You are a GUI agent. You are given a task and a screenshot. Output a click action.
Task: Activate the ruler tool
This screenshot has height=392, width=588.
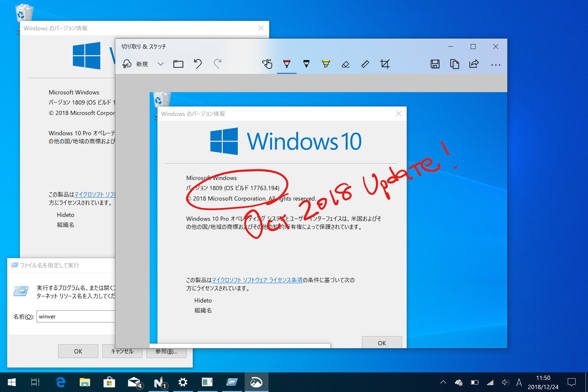tap(365, 64)
